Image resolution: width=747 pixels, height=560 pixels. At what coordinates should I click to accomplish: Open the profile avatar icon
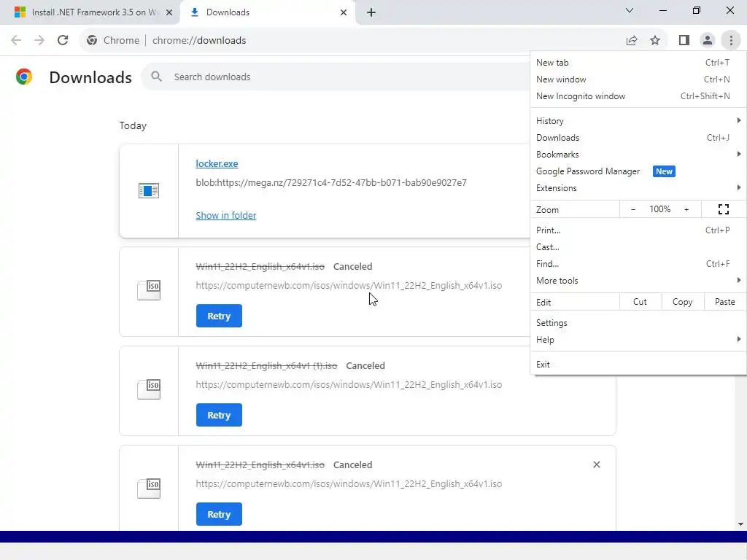click(x=708, y=41)
